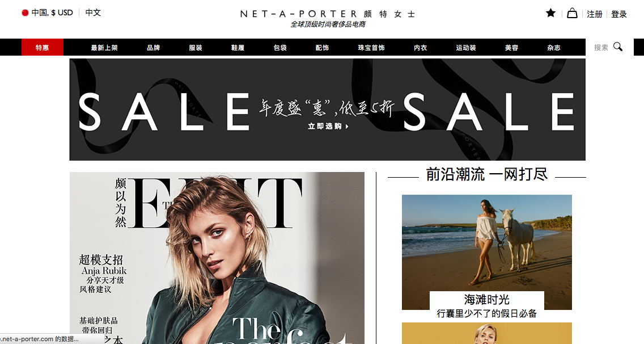Image resolution: width=644 pixels, height=344 pixels.
Task: Open the shopping bag icon
Action: coord(572,14)
